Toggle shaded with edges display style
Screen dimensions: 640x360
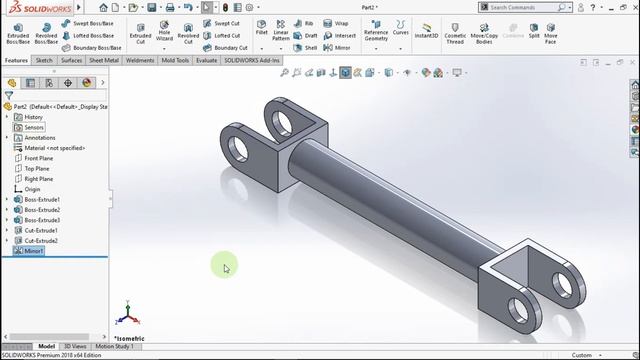point(345,73)
